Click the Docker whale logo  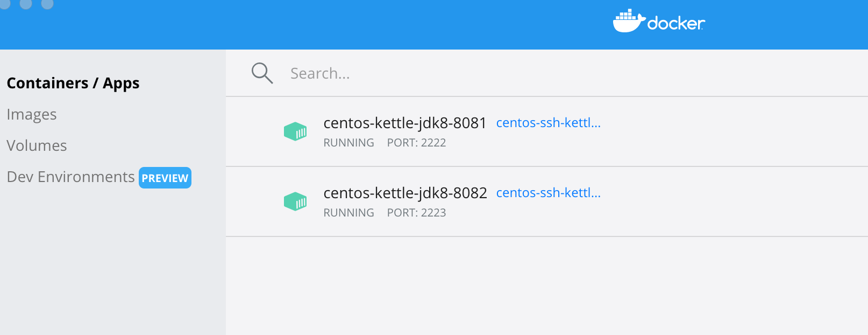(628, 21)
